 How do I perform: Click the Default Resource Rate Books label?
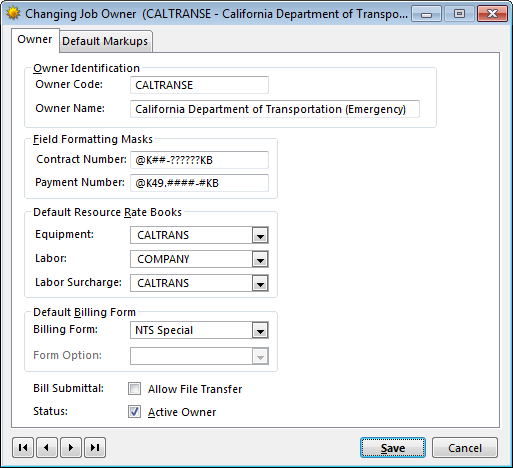tap(107, 212)
